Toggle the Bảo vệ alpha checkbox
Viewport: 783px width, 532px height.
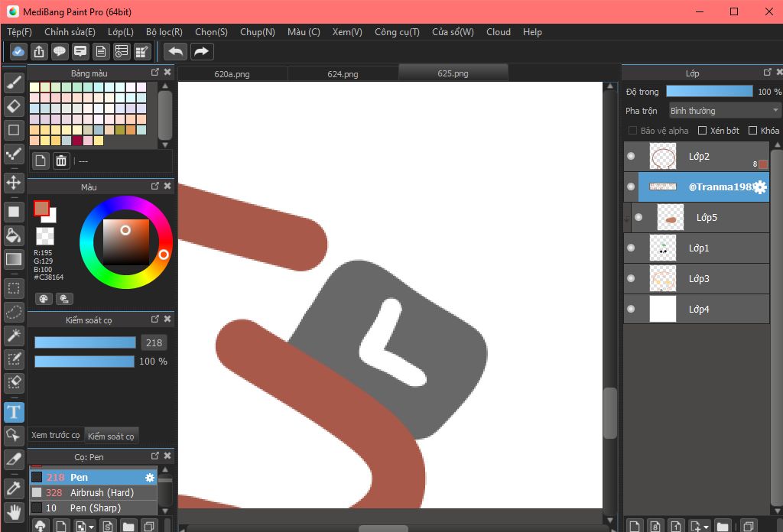pos(632,130)
